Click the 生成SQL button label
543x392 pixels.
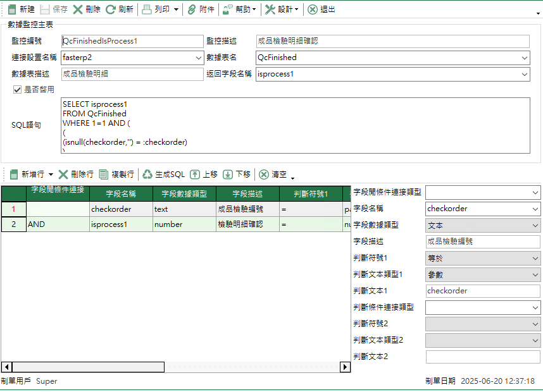pyautogui.click(x=170, y=175)
